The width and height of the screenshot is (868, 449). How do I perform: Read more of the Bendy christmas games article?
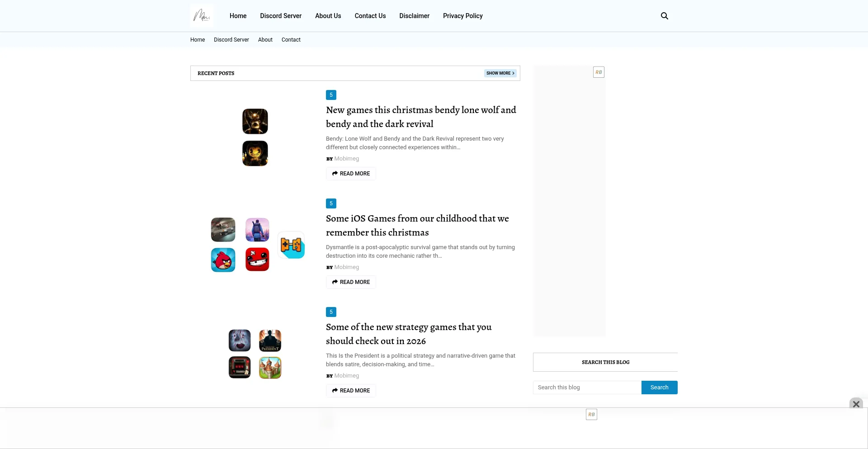[350, 174]
